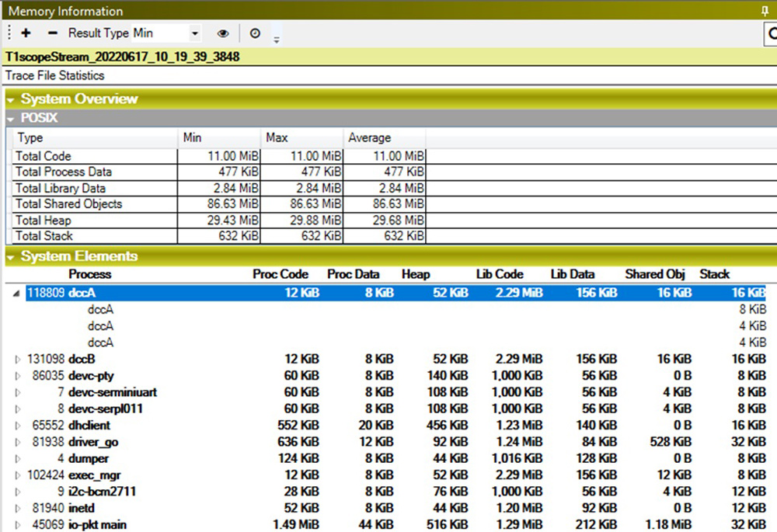Viewport: 777px width, 532px height.
Task: Select the dhclient process row
Action: pyautogui.click(x=89, y=426)
